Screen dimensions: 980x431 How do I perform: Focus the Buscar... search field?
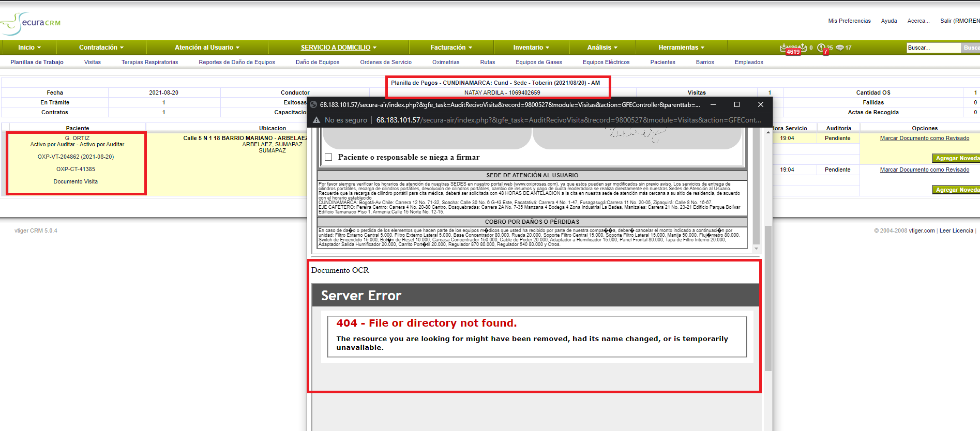coord(933,48)
